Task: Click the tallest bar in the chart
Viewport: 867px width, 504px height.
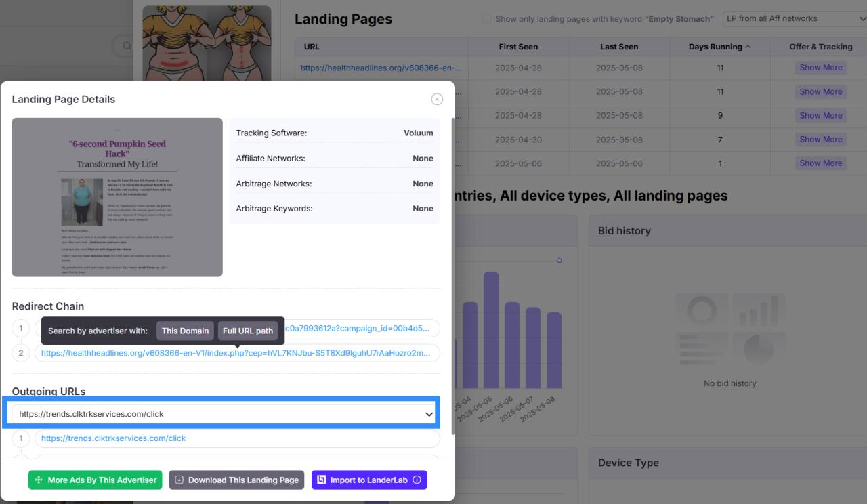Action: [x=491, y=339]
